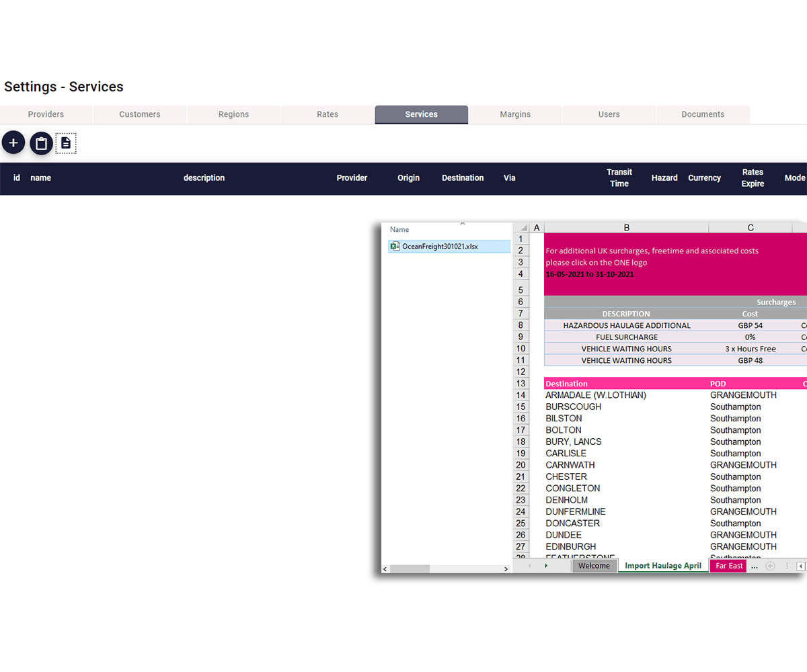The image size is (807, 672).
Task: Click the add new service plus button
Action: click(x=13, y=143)
